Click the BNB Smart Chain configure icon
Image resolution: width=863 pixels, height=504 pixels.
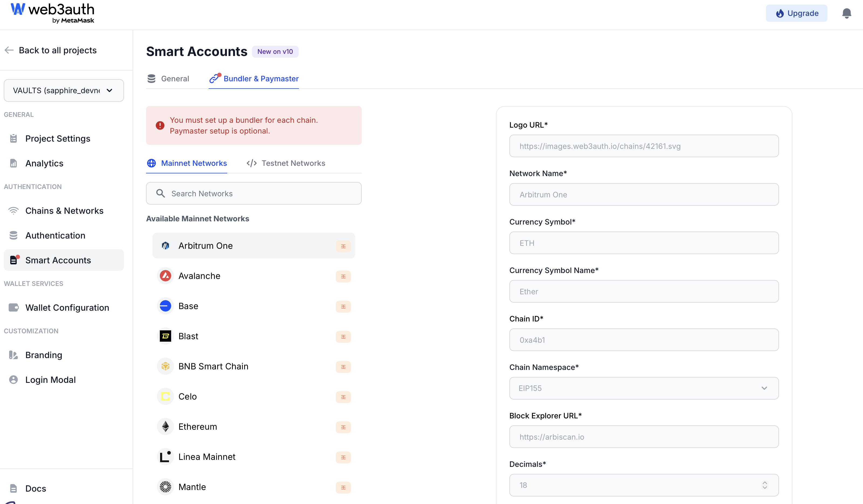coord(343,367)
